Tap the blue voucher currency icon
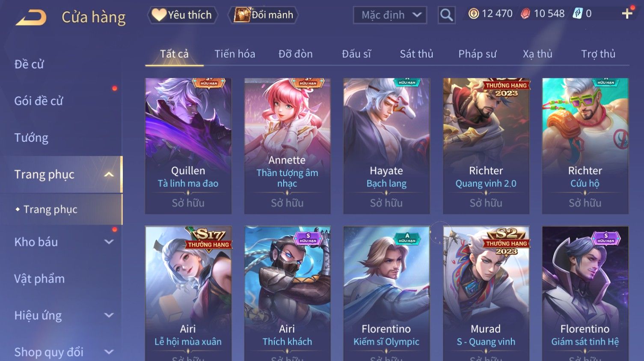The image size is (644, 361). [578, 14]
